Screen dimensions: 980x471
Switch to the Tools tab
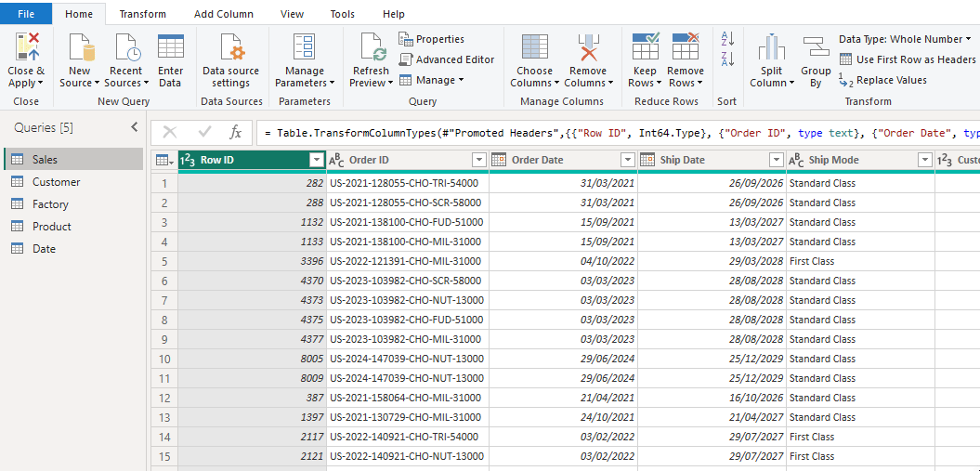click(x=343, y=14)
